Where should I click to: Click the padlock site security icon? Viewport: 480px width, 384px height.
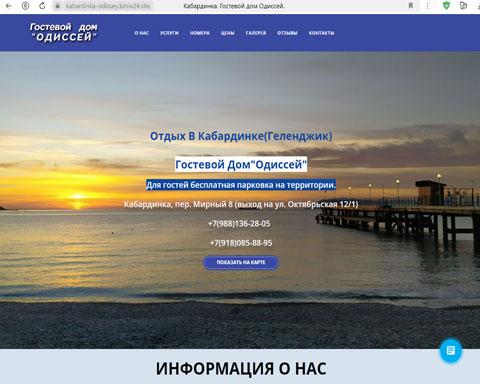[x=58, y=6]
